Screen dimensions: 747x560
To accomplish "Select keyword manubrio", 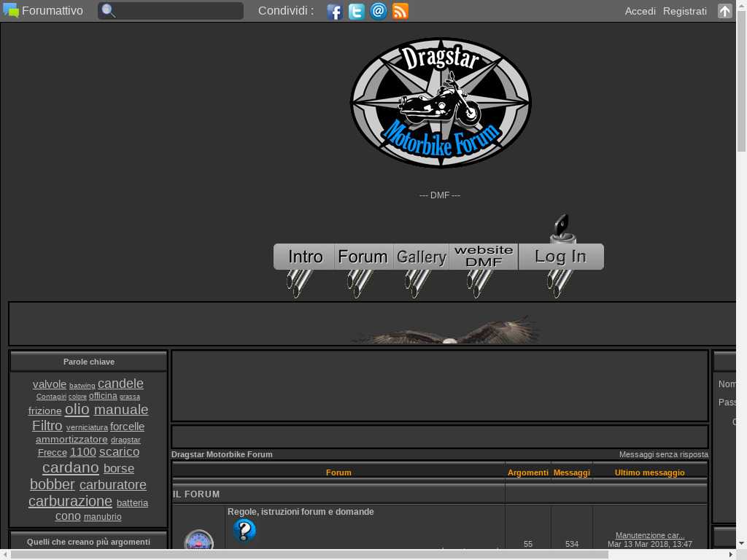I will (102, 517).
